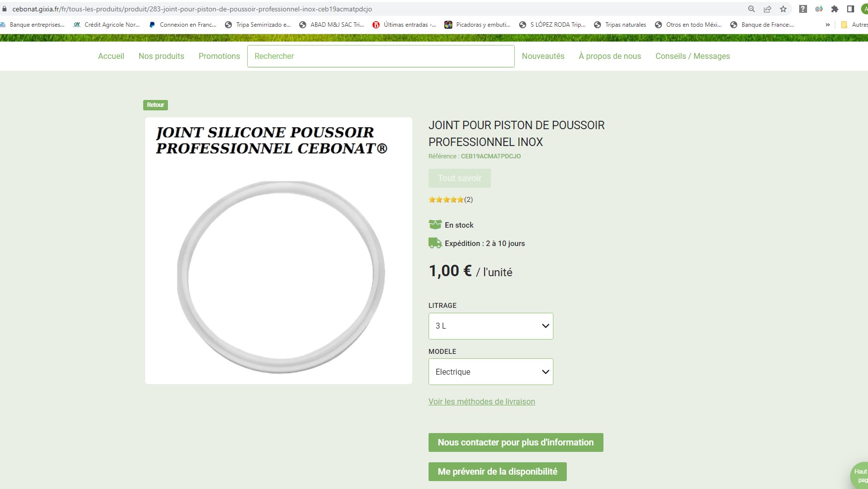Open Voir les méthodes de livraison link
The image size is (868, 489).
pyautogui.click(x=482, y=402)
